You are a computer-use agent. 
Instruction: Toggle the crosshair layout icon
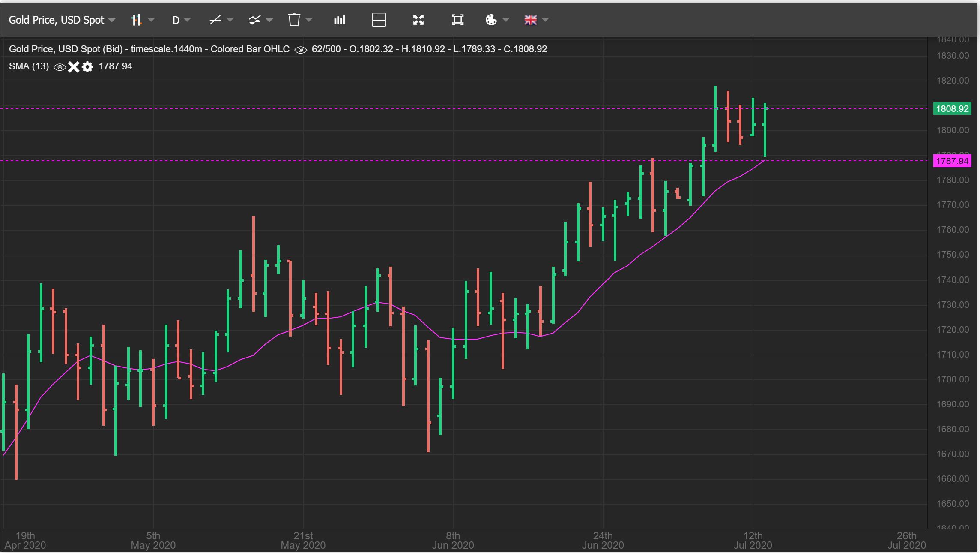pos(379,20)
